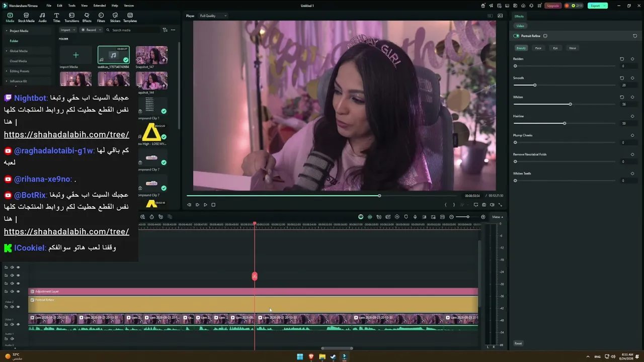Switch to the Face tab
Viewport: 644px width, 362px height.
pos(538,48)
